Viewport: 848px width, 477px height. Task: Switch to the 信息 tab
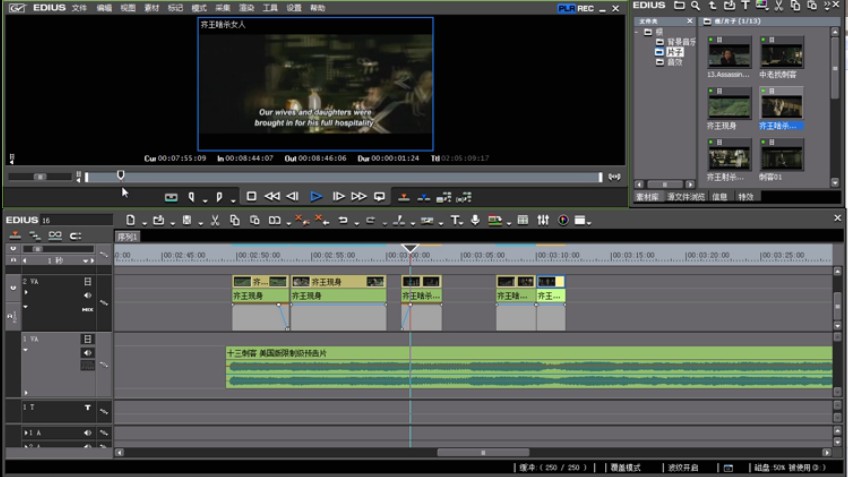pyautogui.click(x=719, y=197)
